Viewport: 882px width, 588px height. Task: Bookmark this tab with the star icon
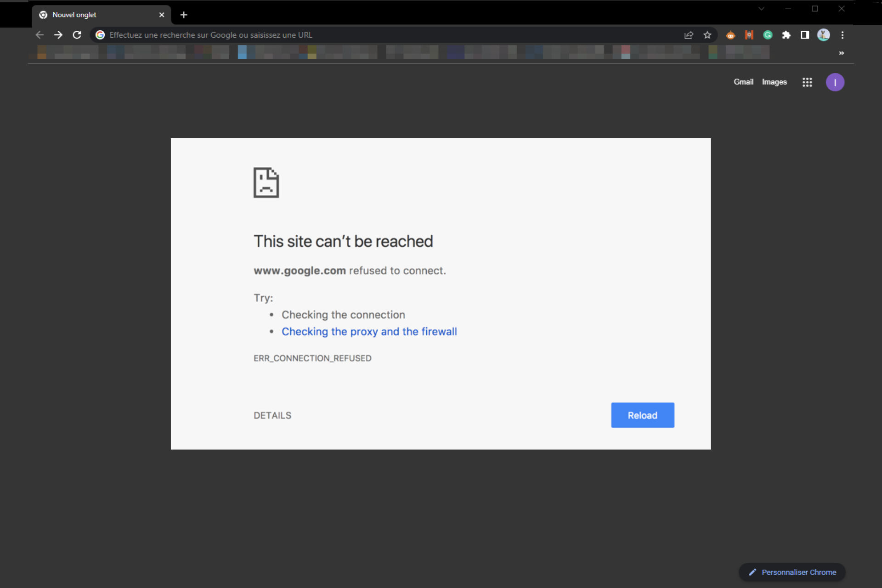coord(707,35)
